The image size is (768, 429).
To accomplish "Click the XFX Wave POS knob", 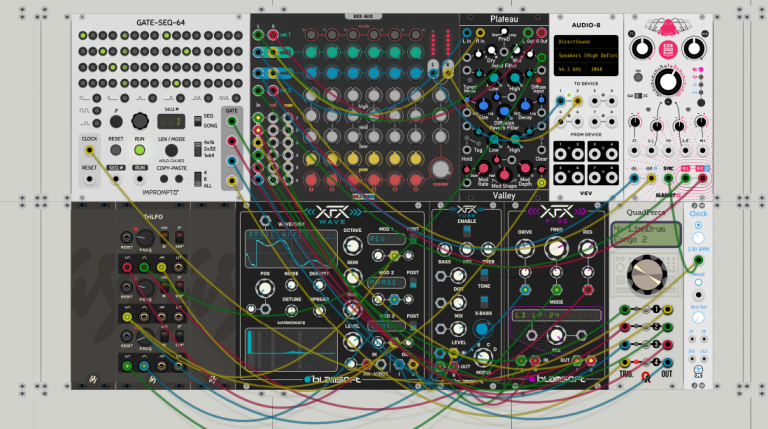I will 264,288.
